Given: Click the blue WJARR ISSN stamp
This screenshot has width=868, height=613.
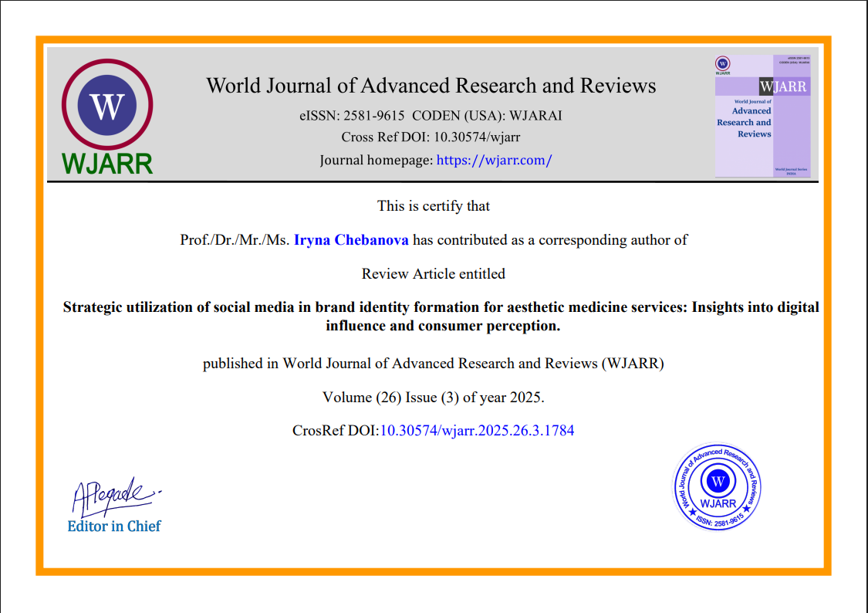Looking at the screenshot, I should click(x=718, y=486).
